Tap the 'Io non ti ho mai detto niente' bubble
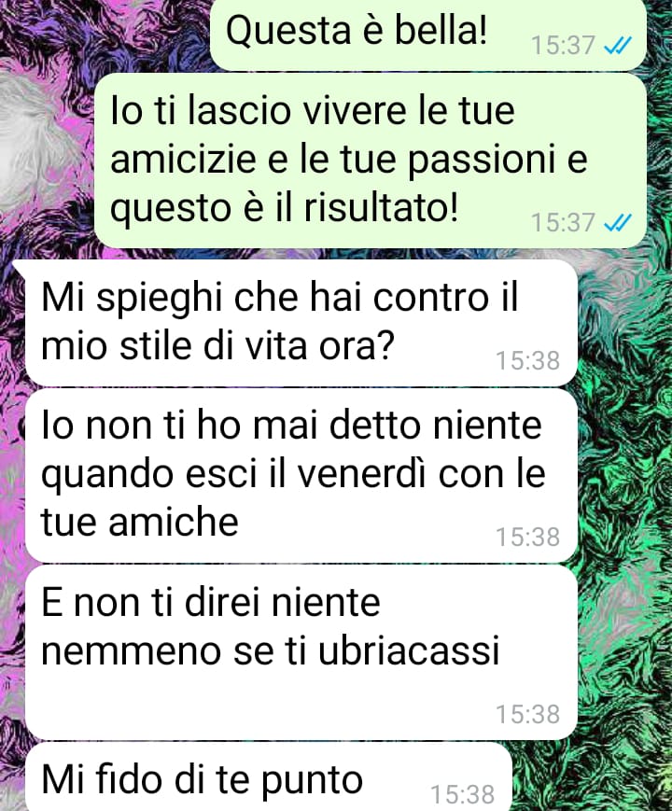Viewport: 672px width, 811px height. pyautogui.click(x=301, y=476)
